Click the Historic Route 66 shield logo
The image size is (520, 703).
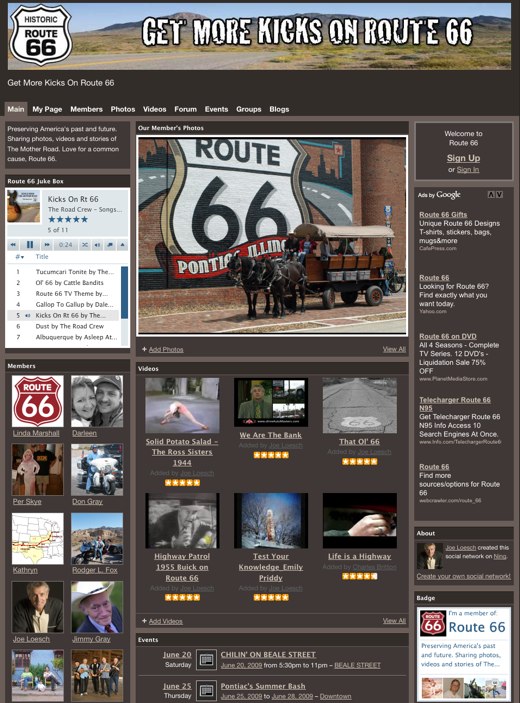[41, 35]
